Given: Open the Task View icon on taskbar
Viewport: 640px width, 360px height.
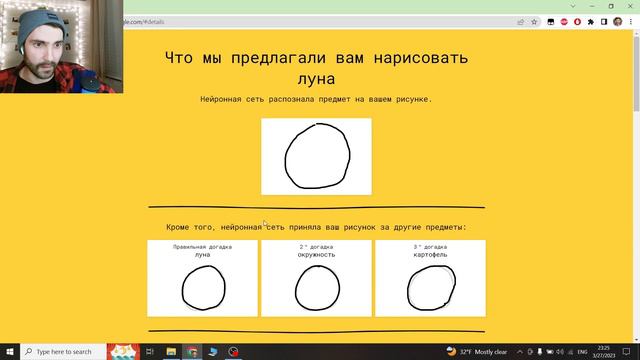Looking at the screenshot, I should [x=150, y=351].
